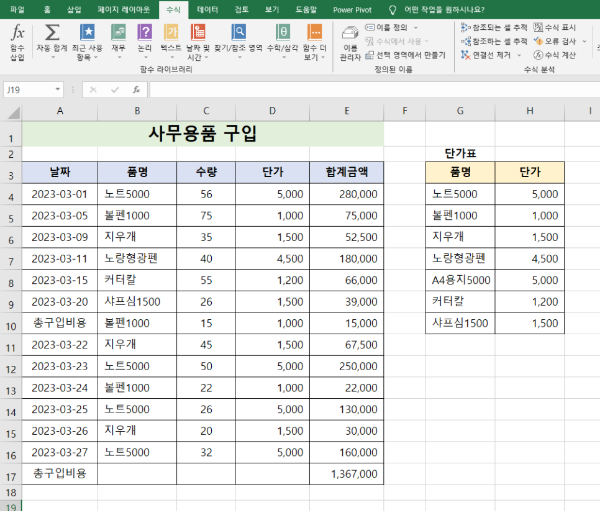Image resolution: width=600 pixels, height=511 pixels.
Task: Click Evaluate Formula (수식 계산)
Action: click(555, 55)
